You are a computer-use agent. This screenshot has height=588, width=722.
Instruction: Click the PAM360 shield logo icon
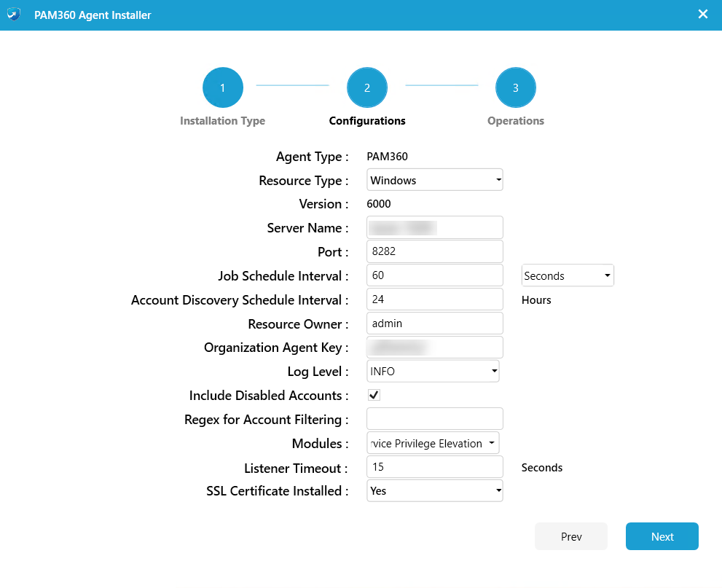[x=14, y=15]
